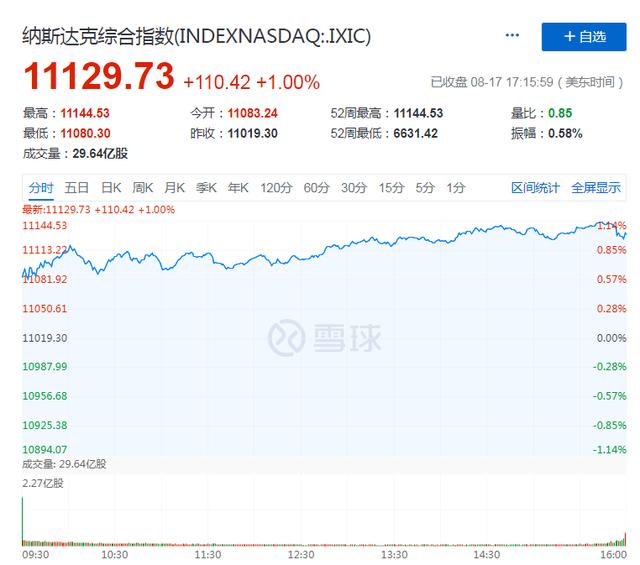Click the y-axis label 10925.38
Screen dimensions: 640x565
pos(44,425)
